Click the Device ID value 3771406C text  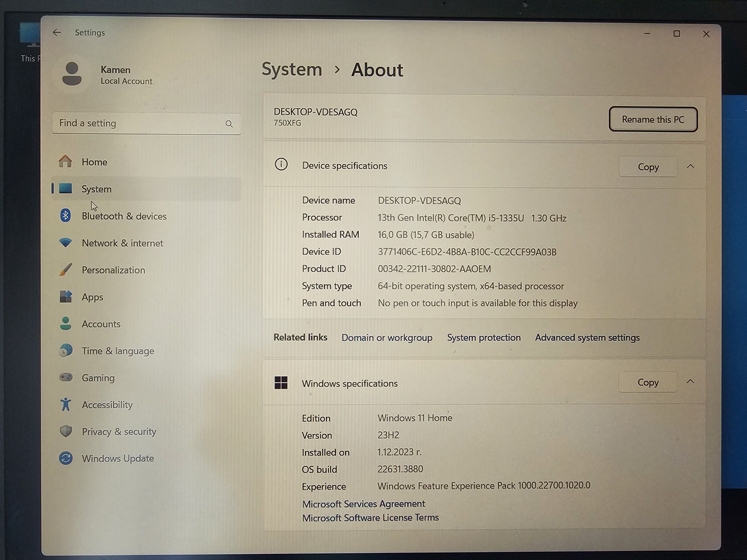467,252
